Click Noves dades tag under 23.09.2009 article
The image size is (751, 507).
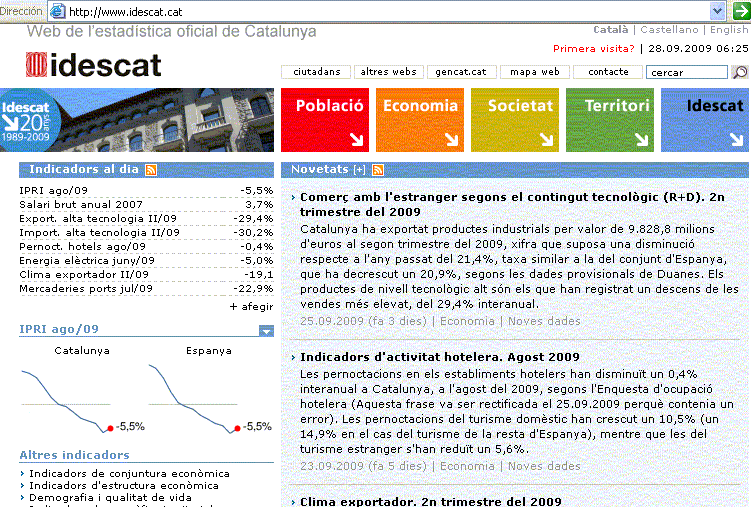pos(544,466)
